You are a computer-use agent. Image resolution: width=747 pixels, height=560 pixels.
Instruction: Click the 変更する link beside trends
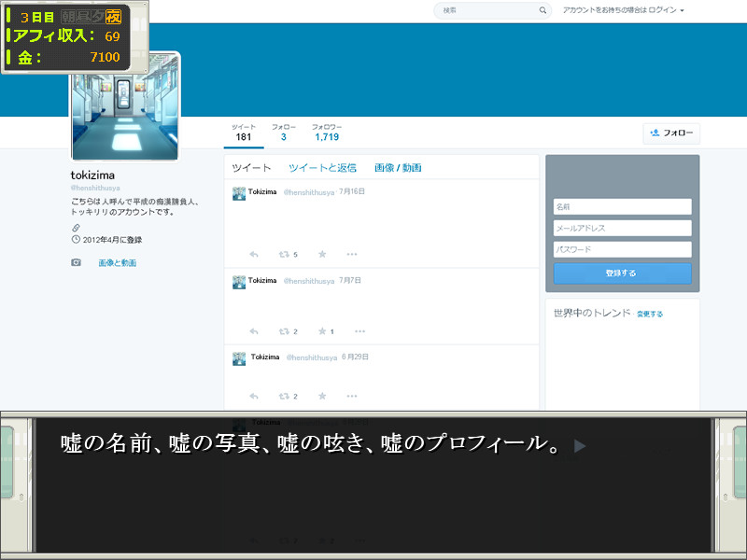pyautogui.click(x=650, y=315)
